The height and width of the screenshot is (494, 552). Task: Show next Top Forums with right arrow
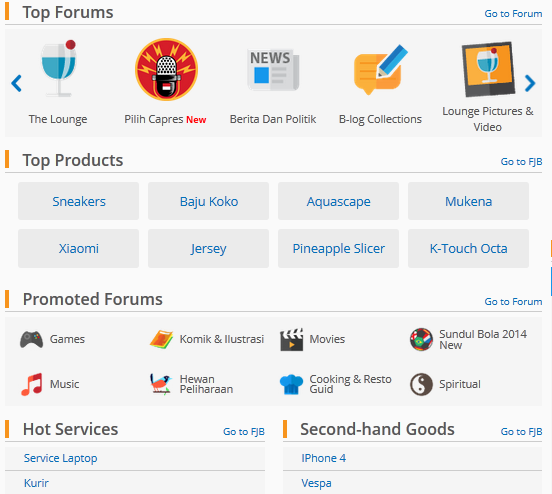pyautogui.click(x=530, y=83)
